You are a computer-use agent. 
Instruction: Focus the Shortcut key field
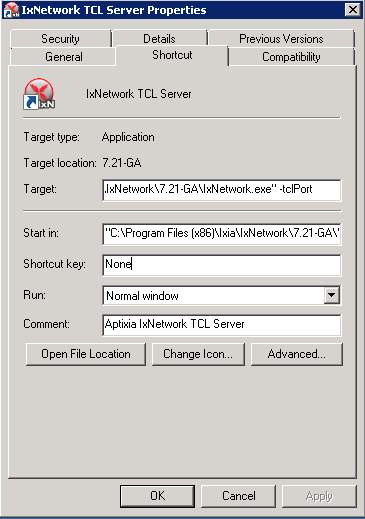[222, 265]
